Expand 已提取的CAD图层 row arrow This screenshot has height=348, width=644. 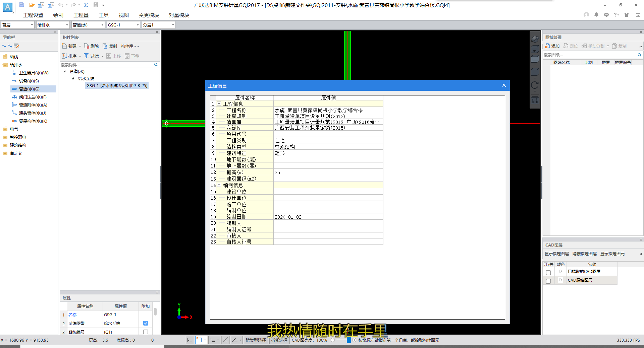coord(560,271)
